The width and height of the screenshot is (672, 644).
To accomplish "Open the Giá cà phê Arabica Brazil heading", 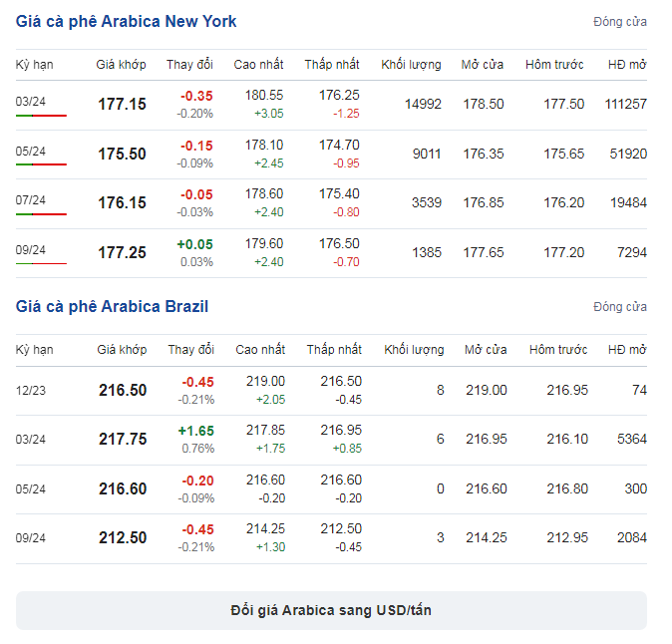I will click(112, 307).
